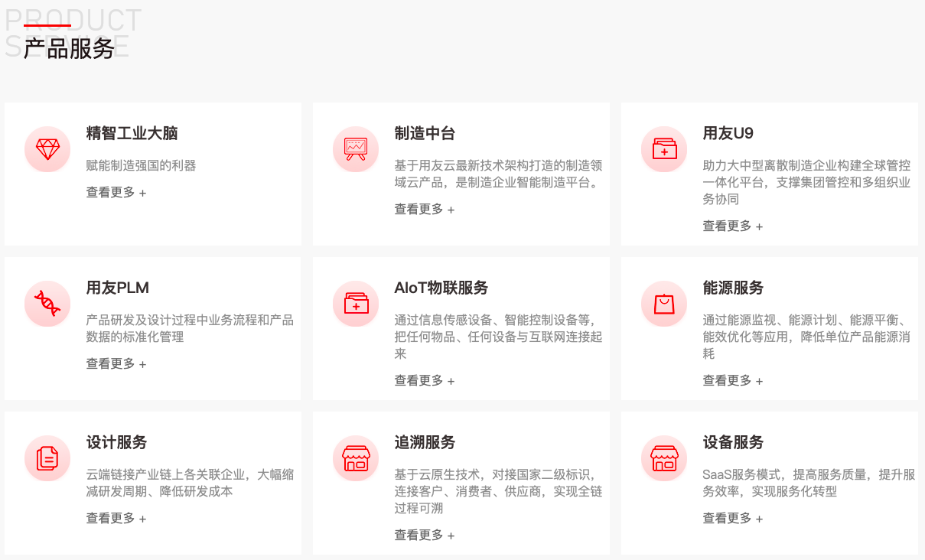925x560 pixels.
Task: Open 查看更多 under 追溯服务
Action: [425, 536]
